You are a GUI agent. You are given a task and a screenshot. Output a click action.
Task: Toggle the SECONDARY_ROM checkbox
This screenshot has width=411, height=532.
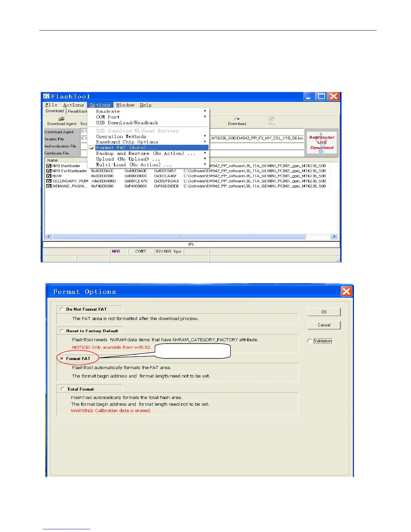(49, 181)
